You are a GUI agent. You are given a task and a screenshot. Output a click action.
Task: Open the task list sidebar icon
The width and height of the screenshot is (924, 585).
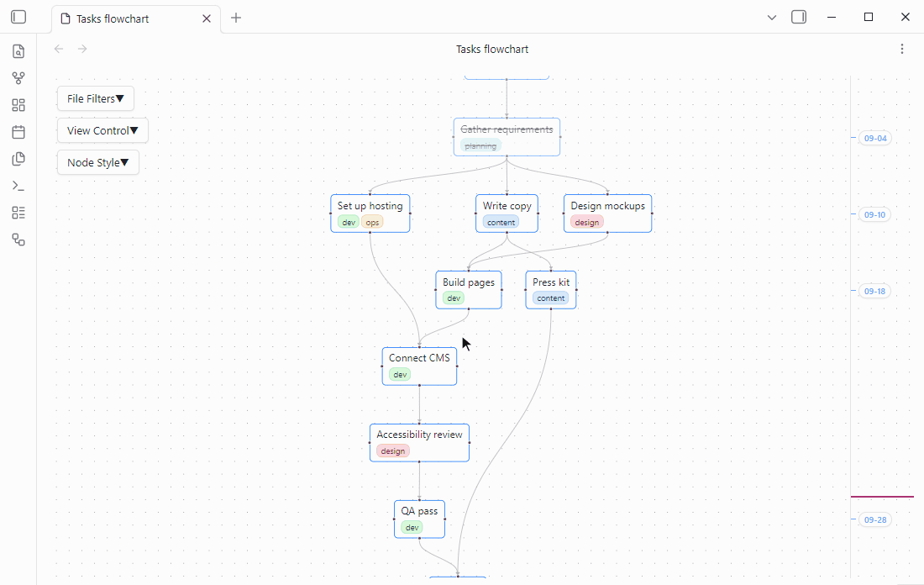click(18, 213)
